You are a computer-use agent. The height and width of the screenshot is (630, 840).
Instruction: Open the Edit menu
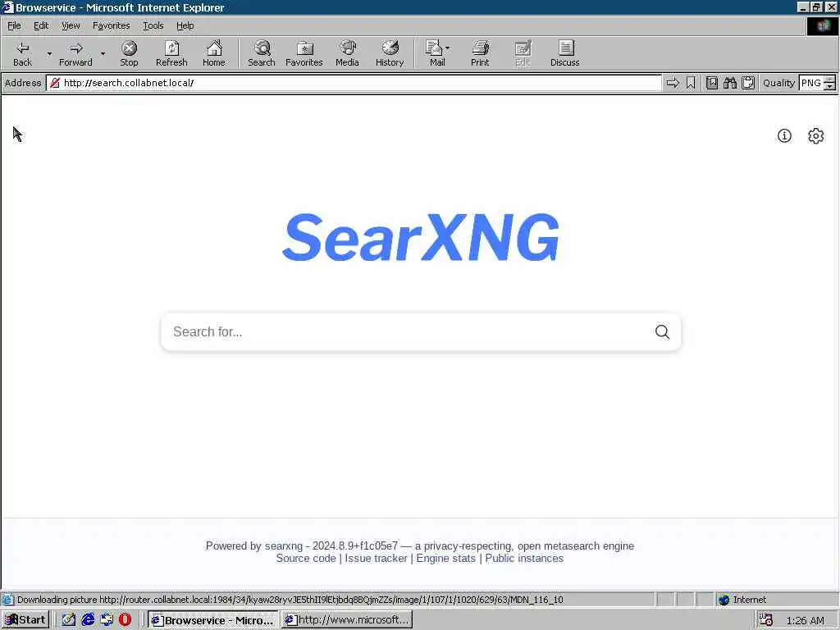41,25
